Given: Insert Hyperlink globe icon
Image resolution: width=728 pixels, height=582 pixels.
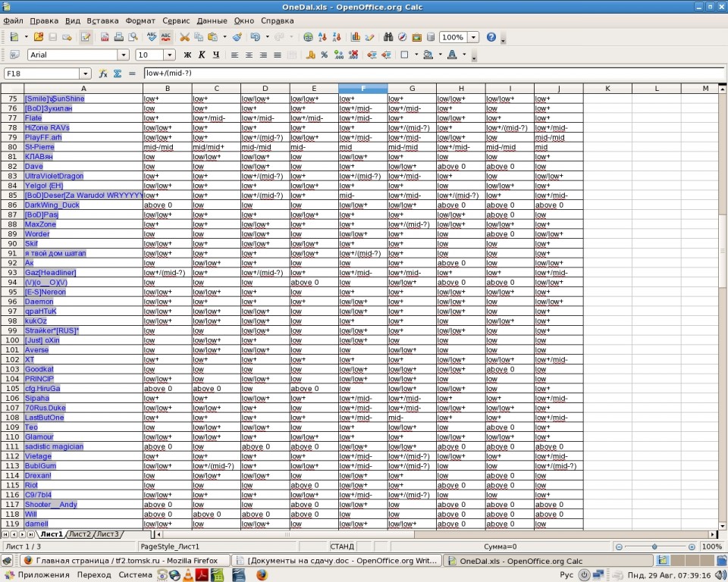Looking at the screenshot, I should point(308,37).
